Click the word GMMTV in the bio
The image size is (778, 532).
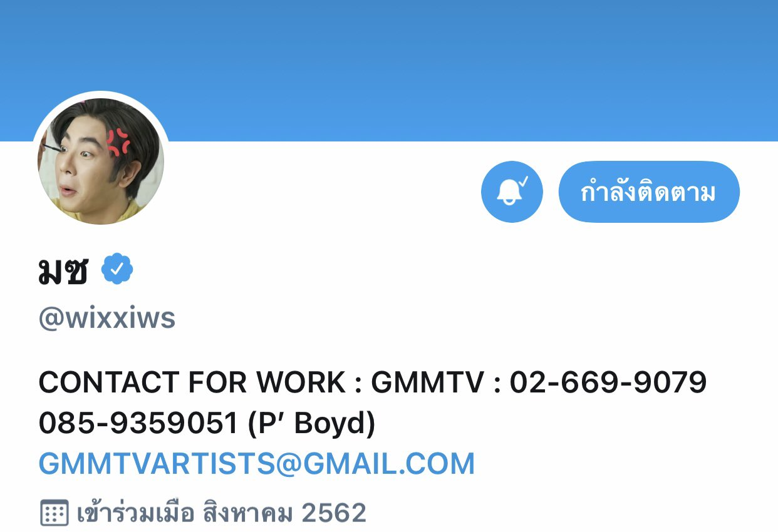tap(428, 382)
